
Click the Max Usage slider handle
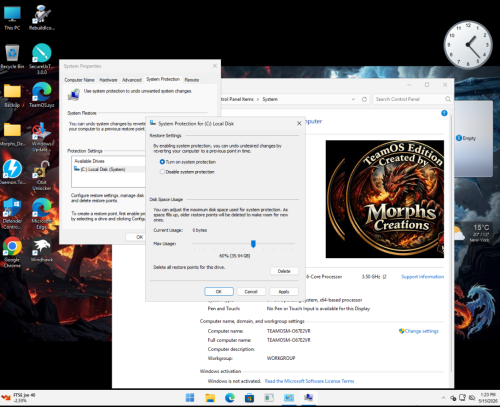(x=253, y=244)
